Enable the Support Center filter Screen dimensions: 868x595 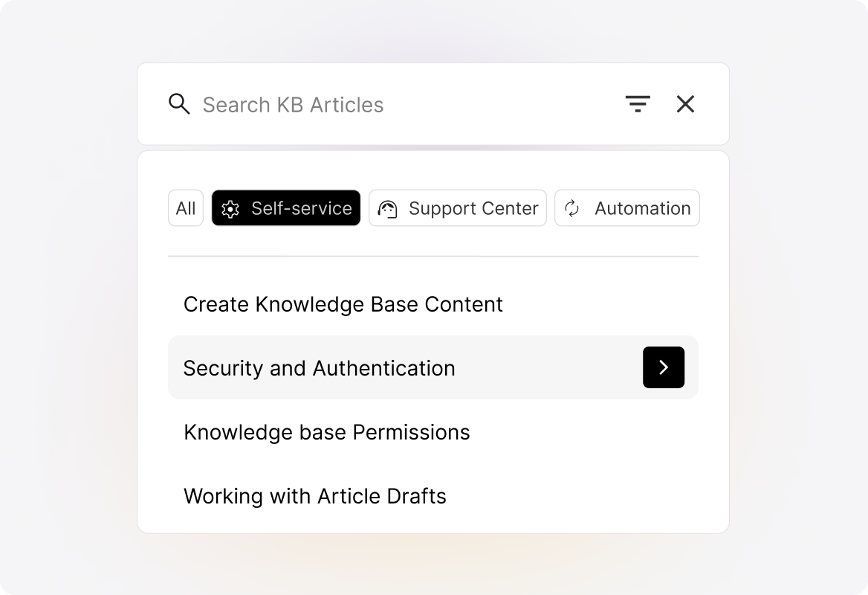(x=457, y=208)
